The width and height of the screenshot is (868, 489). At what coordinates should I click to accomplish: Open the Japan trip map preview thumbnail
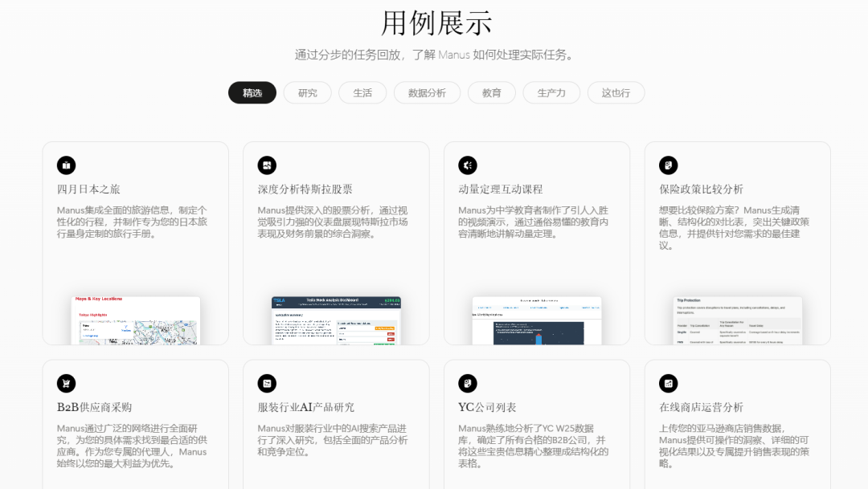point(136,320)
